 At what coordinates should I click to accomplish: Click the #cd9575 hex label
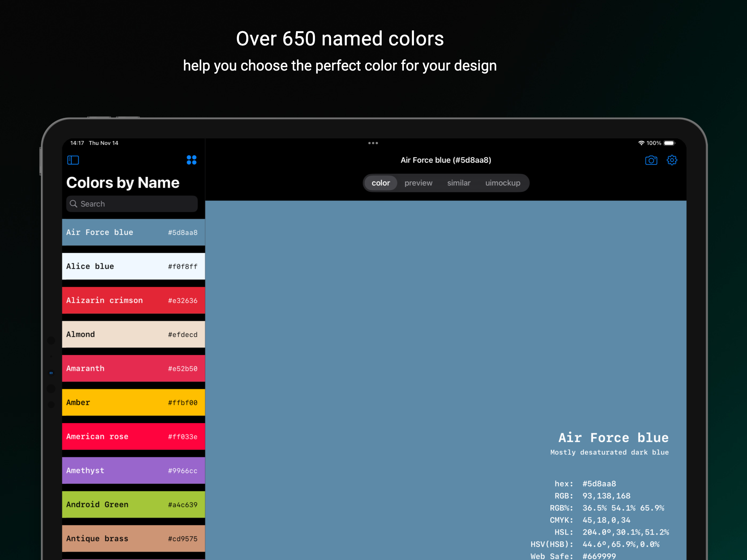pyautogui.click(x=183, y=539)
